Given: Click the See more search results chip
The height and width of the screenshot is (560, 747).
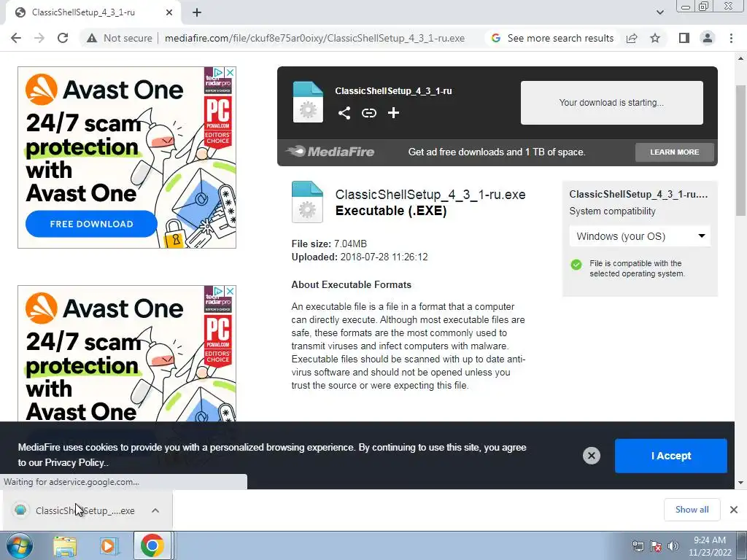Looking at the screenshot, I should [x=552, y=38].
